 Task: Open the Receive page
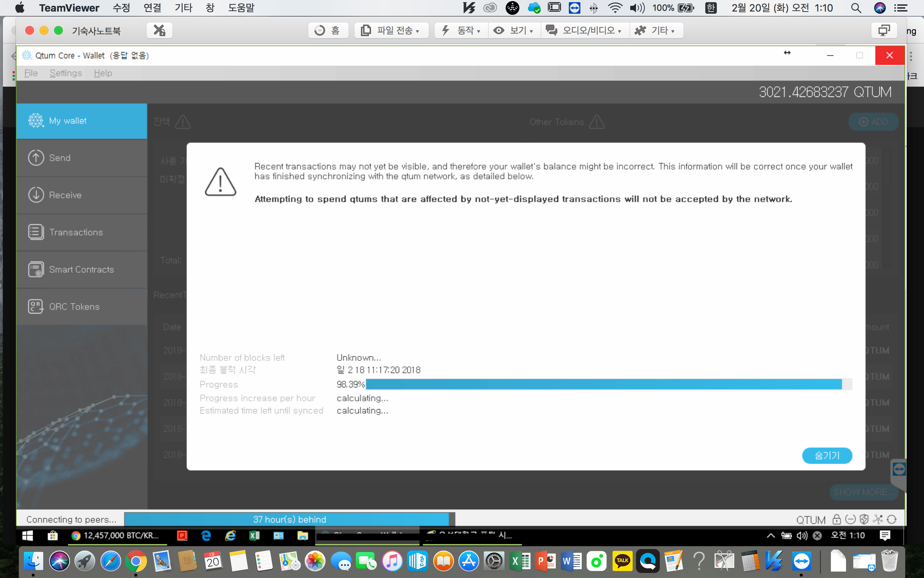point(82,195)
